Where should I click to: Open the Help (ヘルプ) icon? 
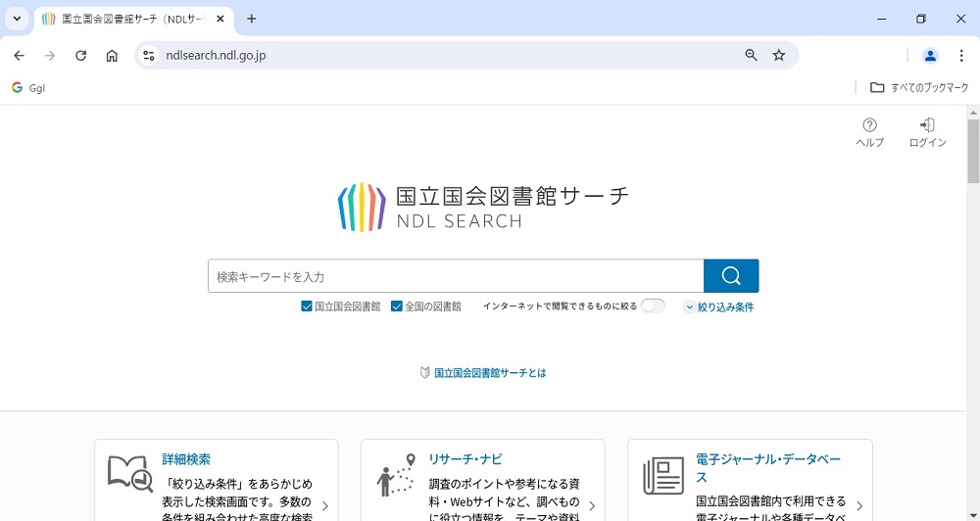(x=869, y=132)
